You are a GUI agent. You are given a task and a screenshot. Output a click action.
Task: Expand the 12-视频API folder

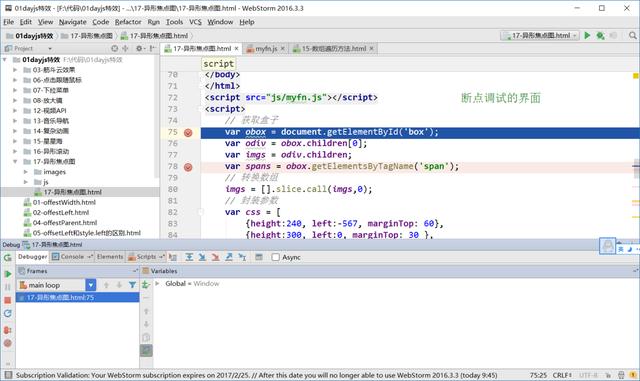pyautogui.click(x=15, y=111)
